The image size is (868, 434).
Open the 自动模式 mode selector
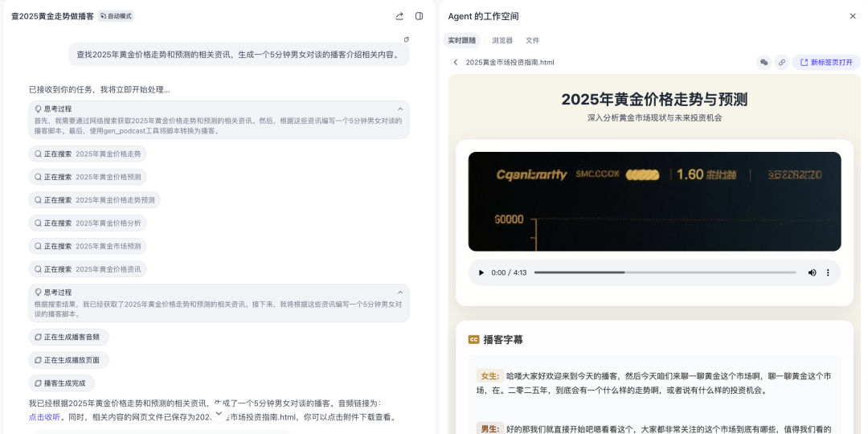click(116, 16)
